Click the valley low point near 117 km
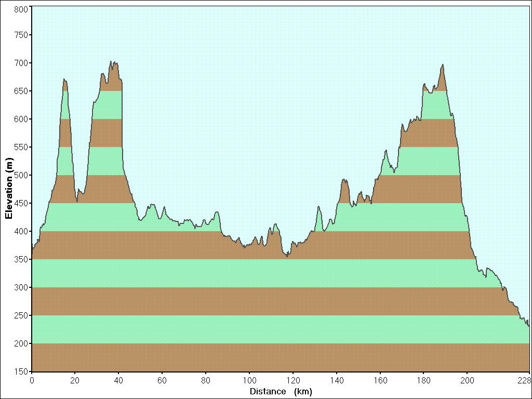 [x=287, y=257]
